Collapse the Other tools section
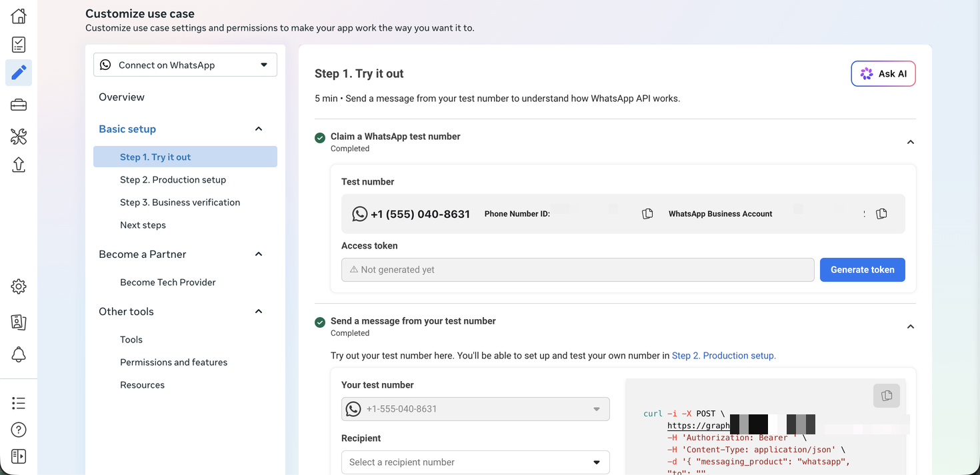 tap(259, 312)
